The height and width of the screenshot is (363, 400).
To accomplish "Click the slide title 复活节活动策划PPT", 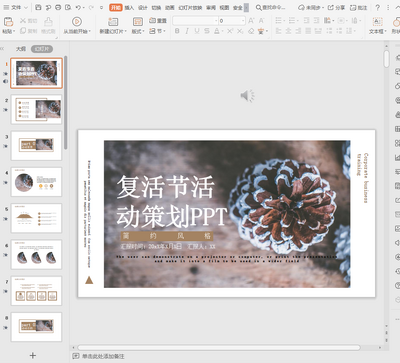I will tap(172, 201).
